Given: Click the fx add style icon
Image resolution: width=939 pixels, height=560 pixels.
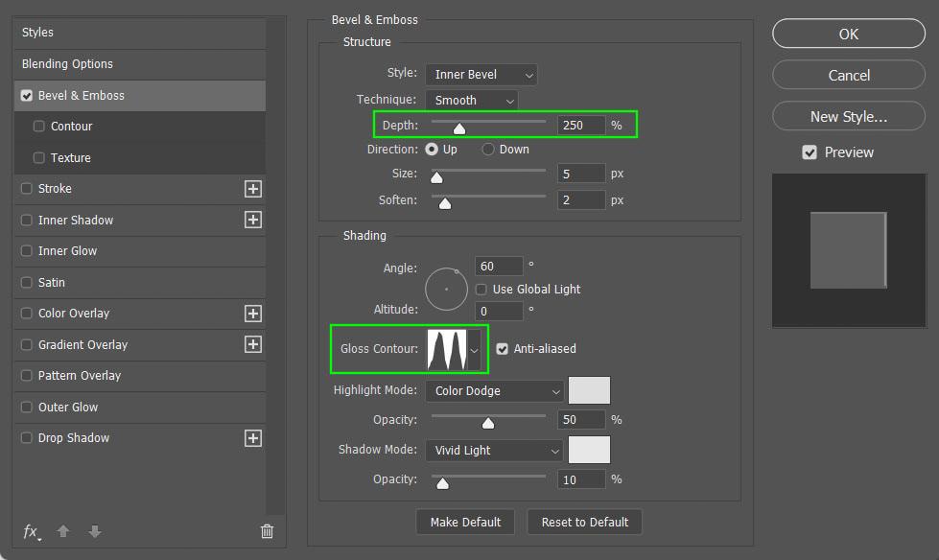Looking at the screenshot, I should coord(32,532).
